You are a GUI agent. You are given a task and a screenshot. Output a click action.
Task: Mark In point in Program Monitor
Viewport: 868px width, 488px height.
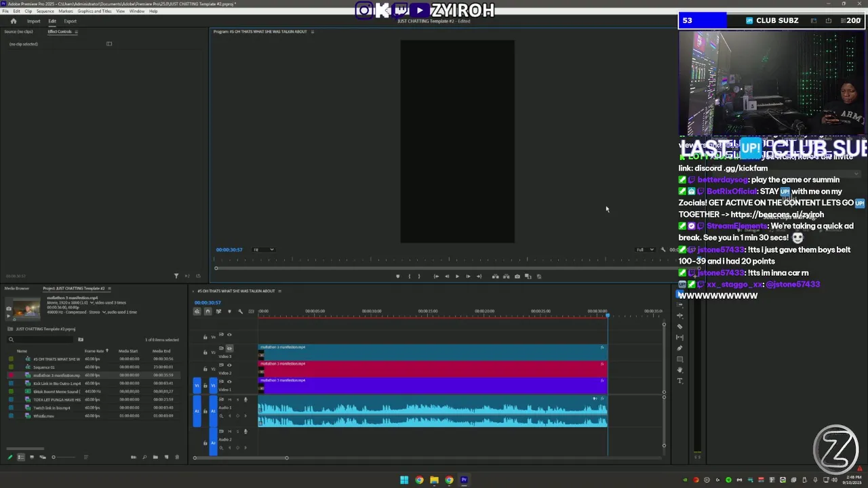(409, 277)
